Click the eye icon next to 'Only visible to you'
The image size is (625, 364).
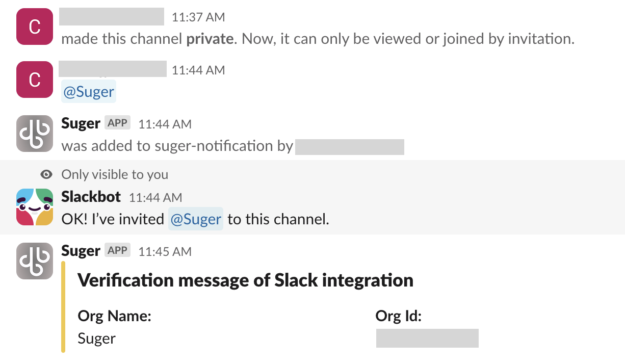coord(47,175)
